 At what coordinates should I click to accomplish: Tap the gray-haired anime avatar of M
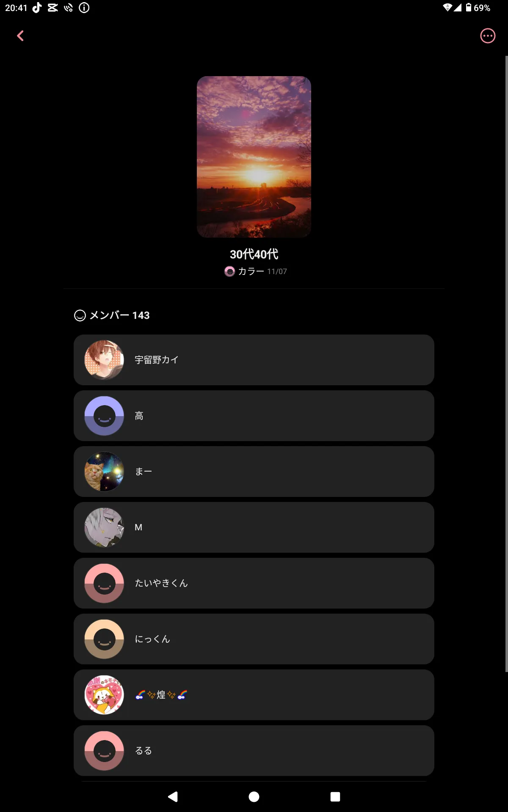click(x=104, y=527)
